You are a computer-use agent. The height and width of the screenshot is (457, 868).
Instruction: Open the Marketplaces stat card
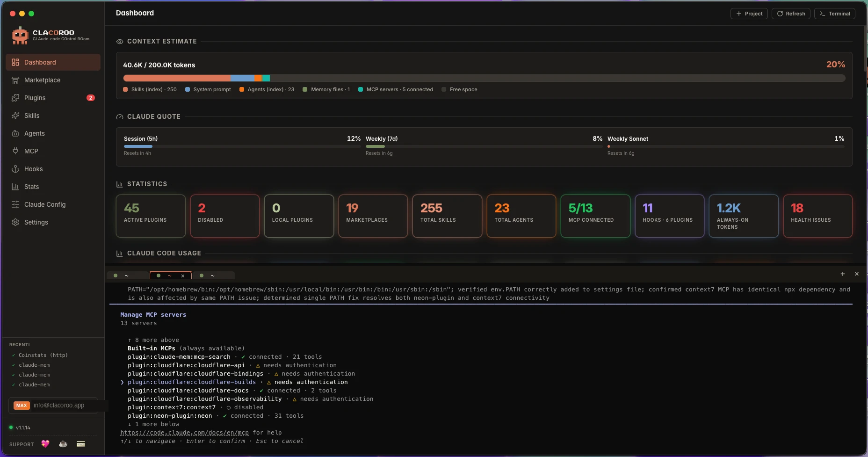pos(373,216)
